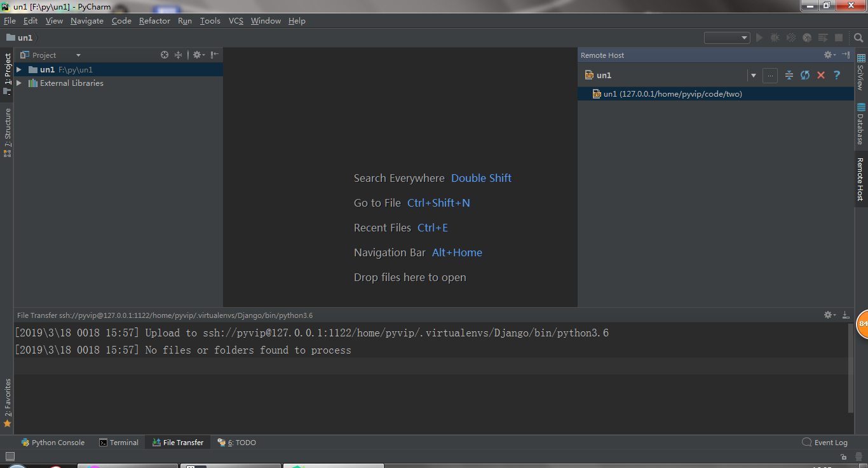
Task: Click Scroll from Source in Project panel
Action: [x=165, y=55]
